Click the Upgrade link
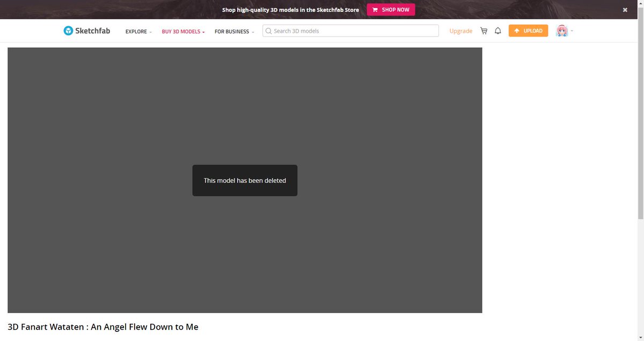Screen dimensions: 644x341 (x=461, y=31)
